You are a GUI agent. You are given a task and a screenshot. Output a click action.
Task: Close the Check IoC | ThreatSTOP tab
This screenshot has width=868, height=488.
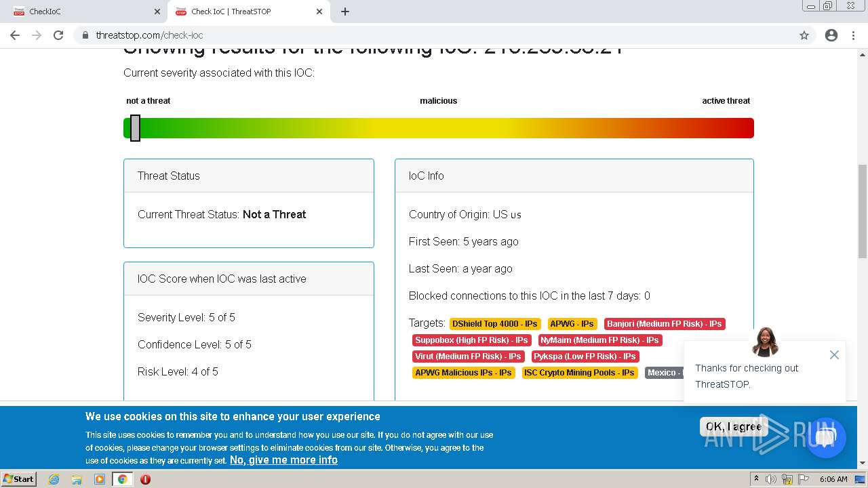318,12
